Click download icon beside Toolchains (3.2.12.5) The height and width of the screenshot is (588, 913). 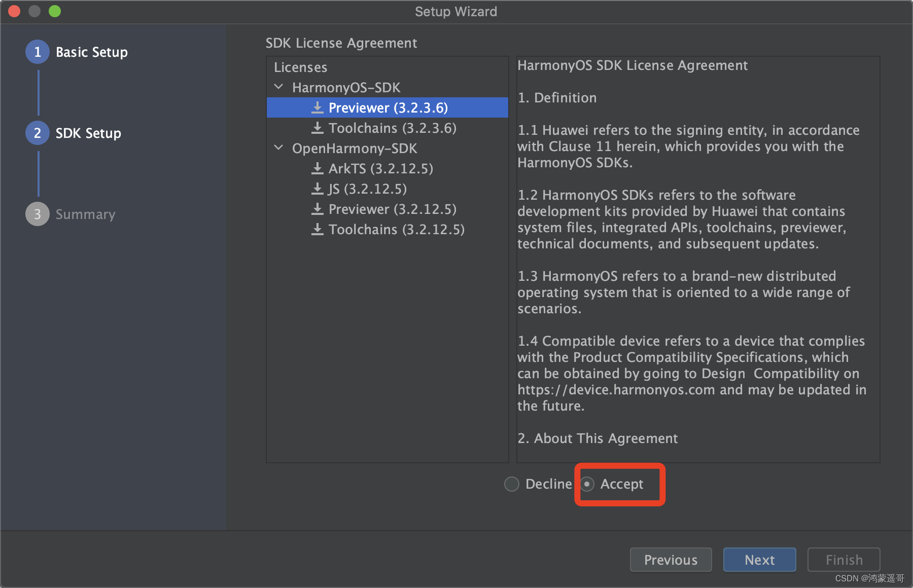[x=318, y=229]
